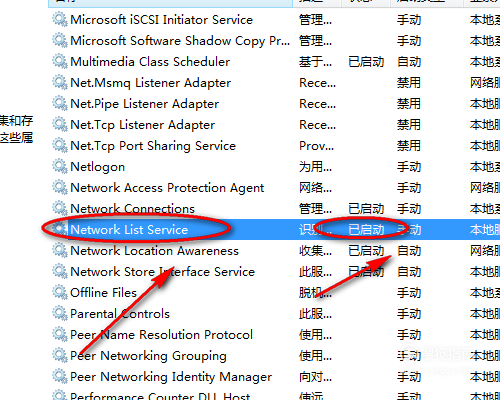Click gear icon next to Parental Controls
The height and width of the screenshot is (400, 500).
point(60,313)
